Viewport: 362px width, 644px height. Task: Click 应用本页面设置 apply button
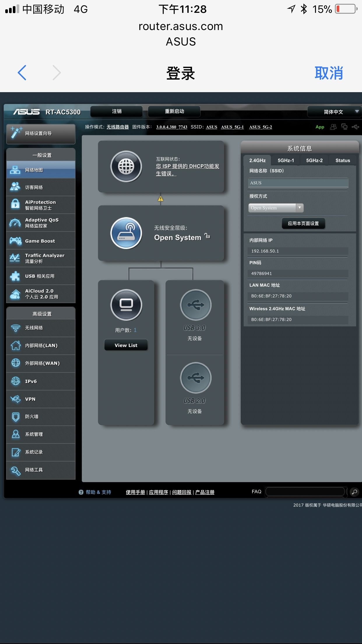(x=303, y=223)
